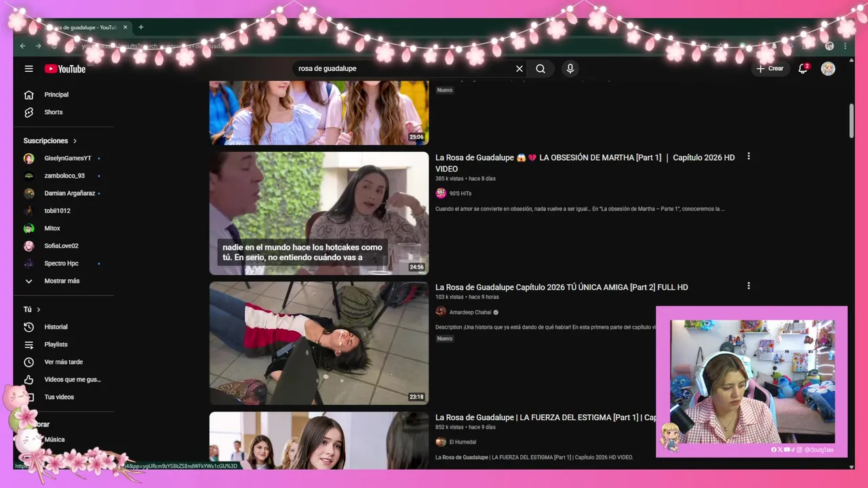Play the LA OBSESIÓN DE MARTHA video thumbnail
The height and width of the screenshot is (488, 868).
[x=319, y=213]
